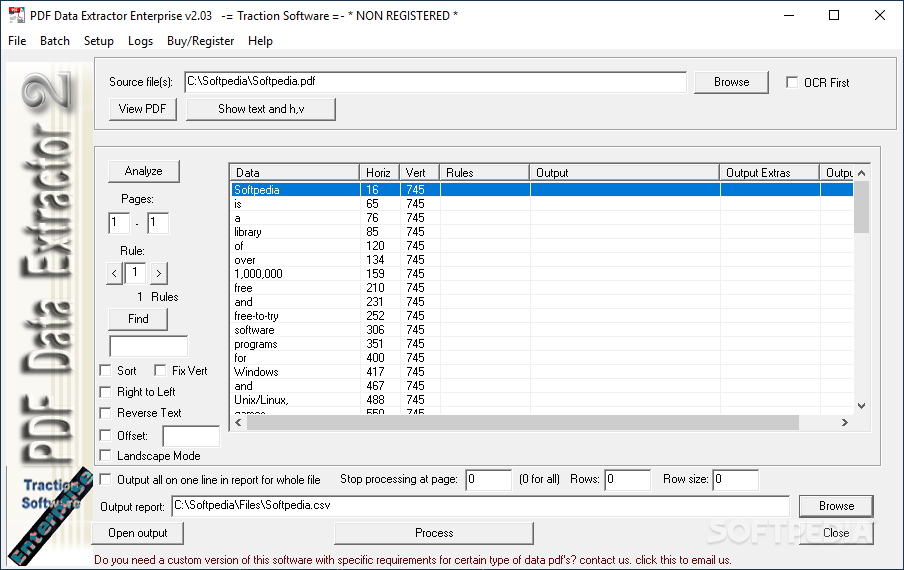
Task: Click the first Pages start field
Action: tap(119, 223)
